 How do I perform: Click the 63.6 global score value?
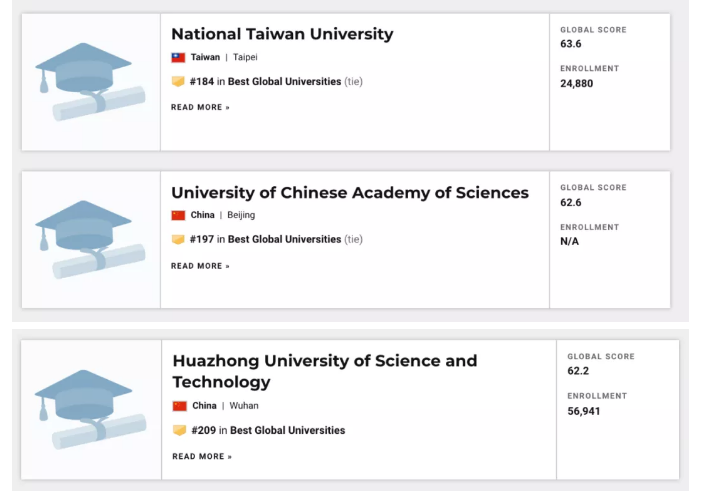pyautogui.click(x=571, y=44)
